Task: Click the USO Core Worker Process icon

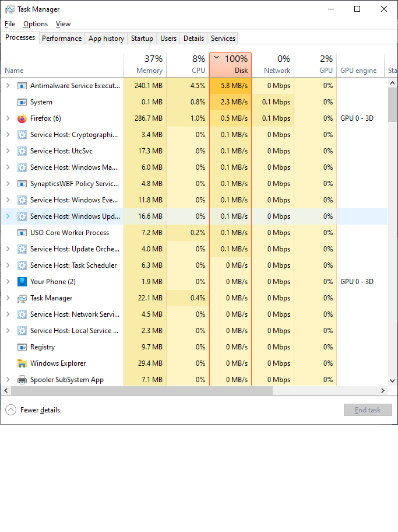Action: (22, 233)
